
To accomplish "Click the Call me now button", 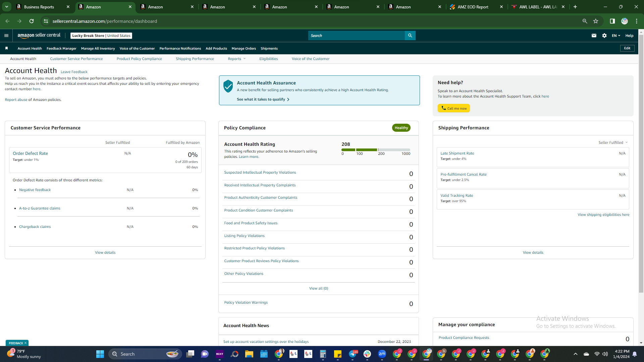I will pyautogui.click(x=453, y=108).
